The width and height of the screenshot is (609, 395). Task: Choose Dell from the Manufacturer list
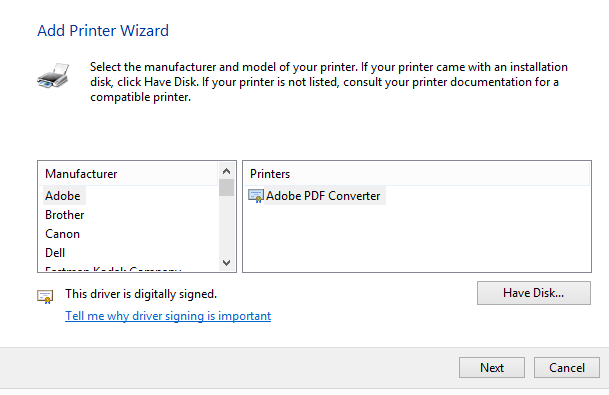pyautogui.click(x=55, y=253)
